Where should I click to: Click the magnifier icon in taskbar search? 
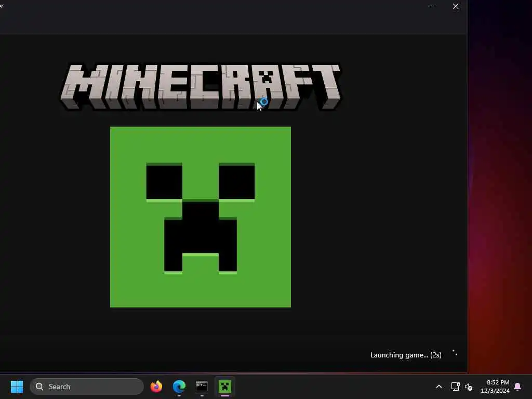tap(39, 387)
